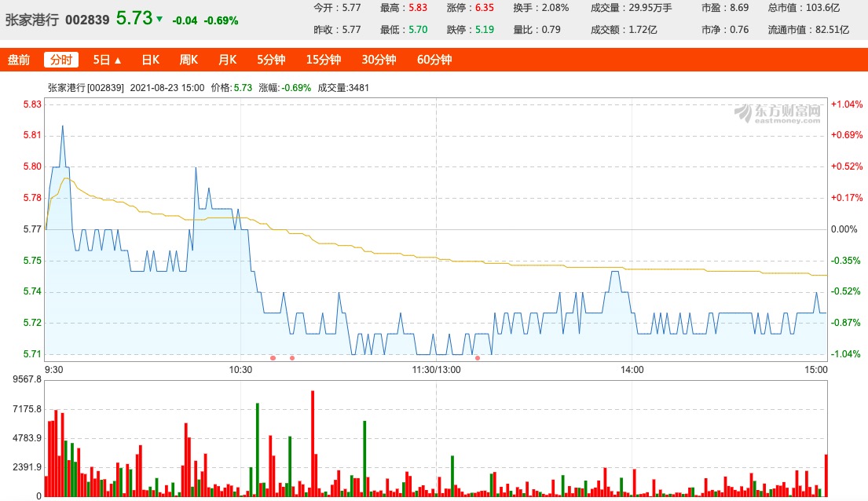Viewport: 868px width, 501px height.
Task: Click the 成交量:3481 readout above the chart
Action: click(x=343, y=87)
